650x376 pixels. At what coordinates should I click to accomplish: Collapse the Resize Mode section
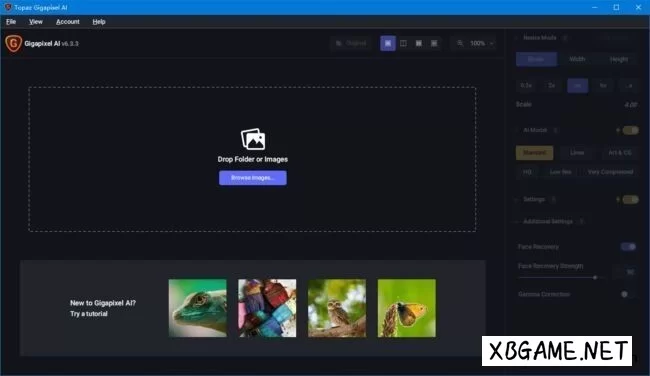click(517, 38)
